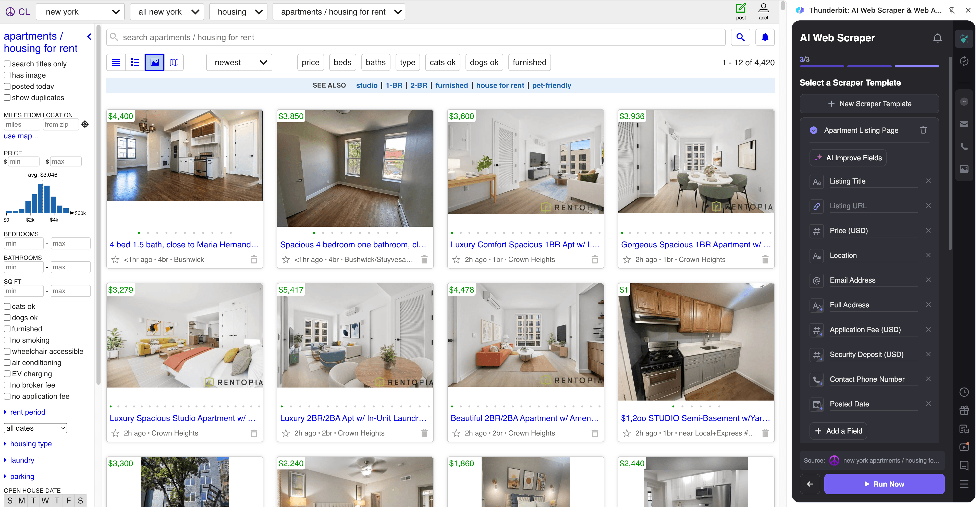Expand the housing type section

pos(31,444)
